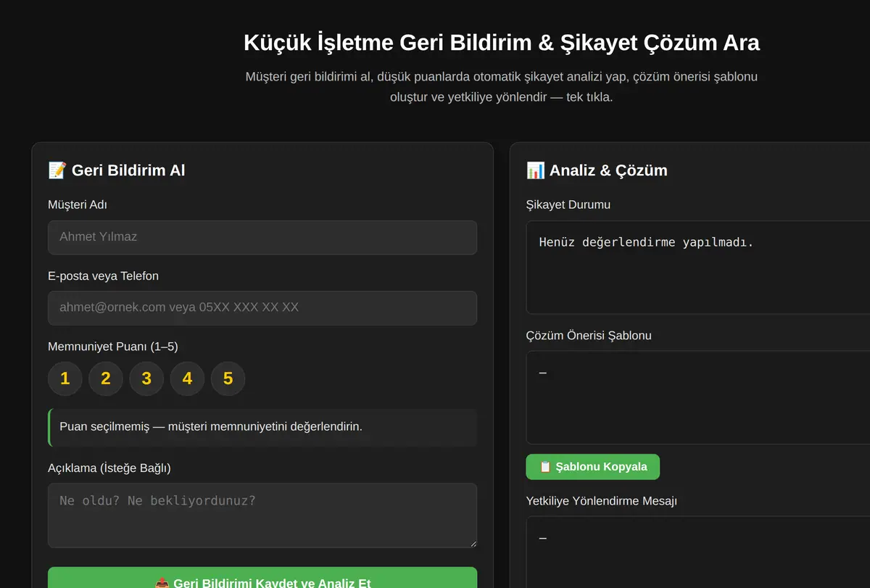Click the memo icon beside Geri Bildirim Al
The width and height of the screenshot is (870, 588).
pos(57,170)
